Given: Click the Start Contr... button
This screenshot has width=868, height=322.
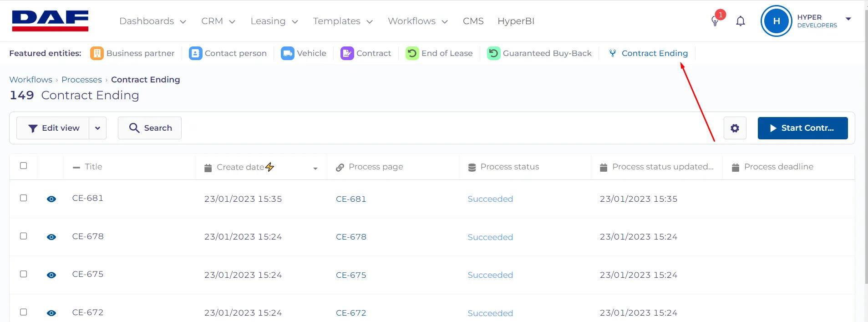Looking at the screenshot, I should 802,128.
